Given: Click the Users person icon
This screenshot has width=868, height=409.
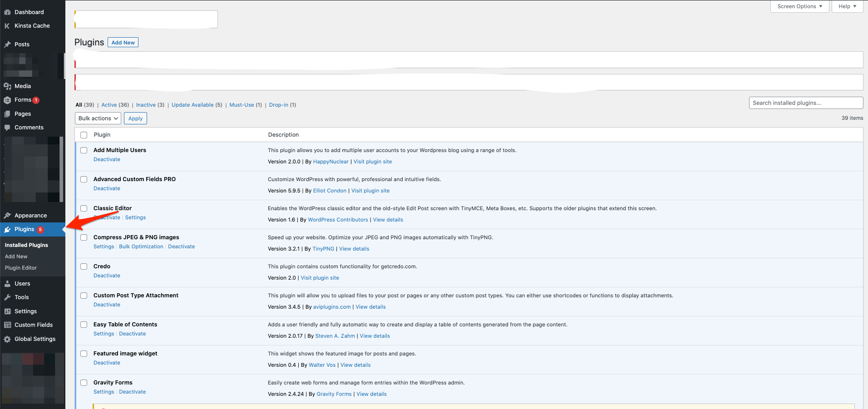Looking at the screenshot, I should pyautogui.click(x=7, y=284).
